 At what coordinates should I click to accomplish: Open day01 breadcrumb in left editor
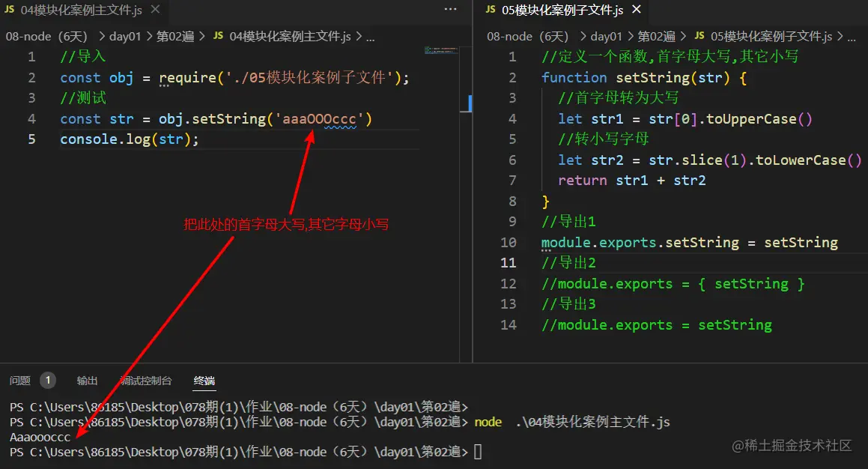(x=125, y=37)
